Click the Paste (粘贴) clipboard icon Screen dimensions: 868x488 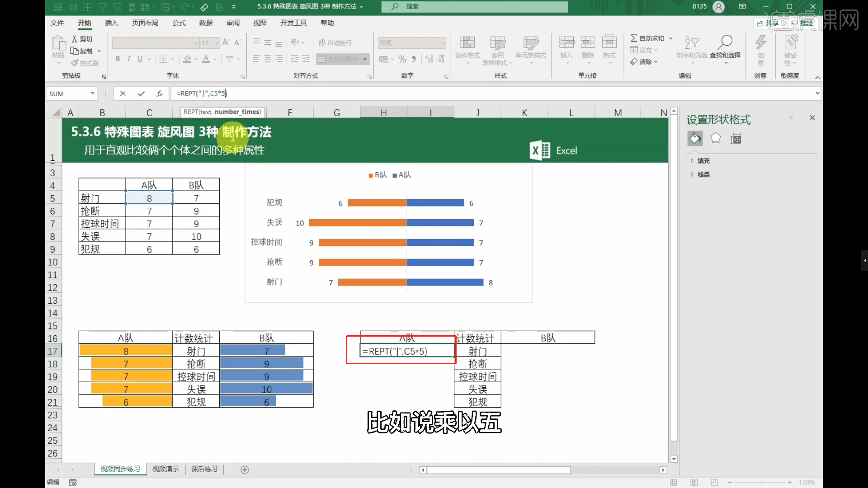point(58,44)
